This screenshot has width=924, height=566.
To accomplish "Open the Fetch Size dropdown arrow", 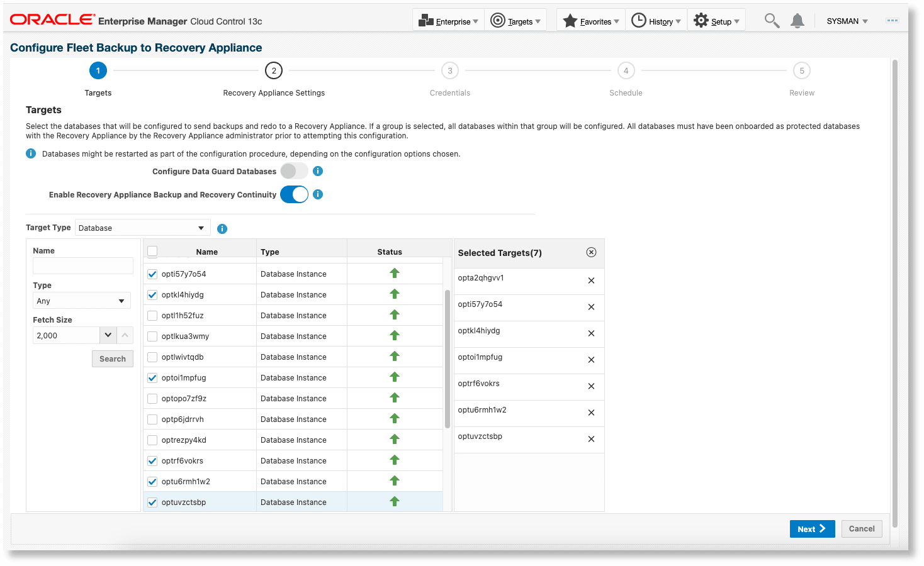I will coord(107,335).
